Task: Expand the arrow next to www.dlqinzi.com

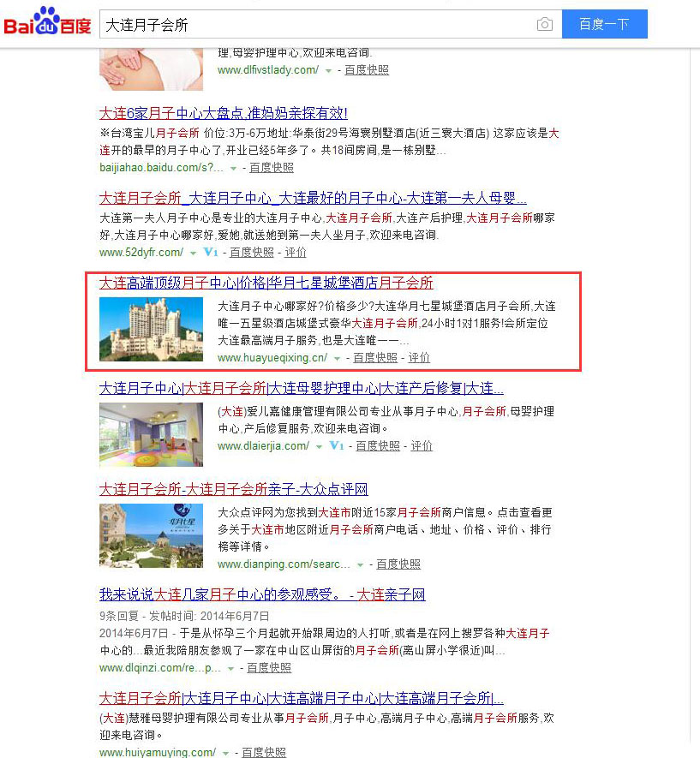Action: (230, 669)
